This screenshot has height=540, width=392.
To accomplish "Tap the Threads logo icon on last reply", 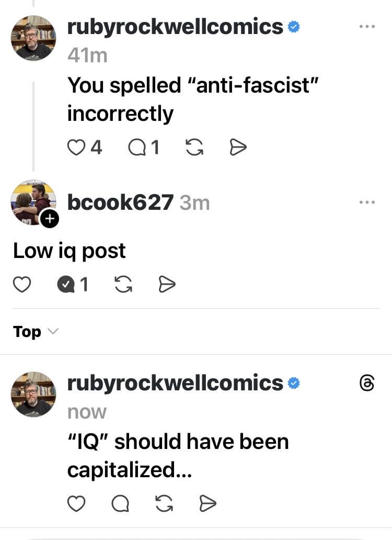I will pos(366,383).
